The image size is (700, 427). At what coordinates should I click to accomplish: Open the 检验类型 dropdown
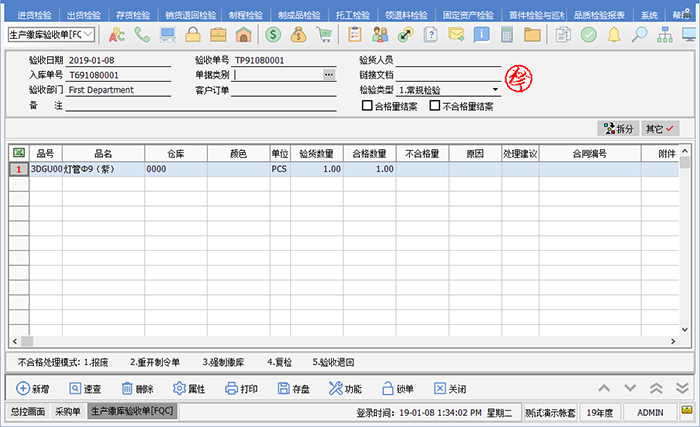pos(495,90)
